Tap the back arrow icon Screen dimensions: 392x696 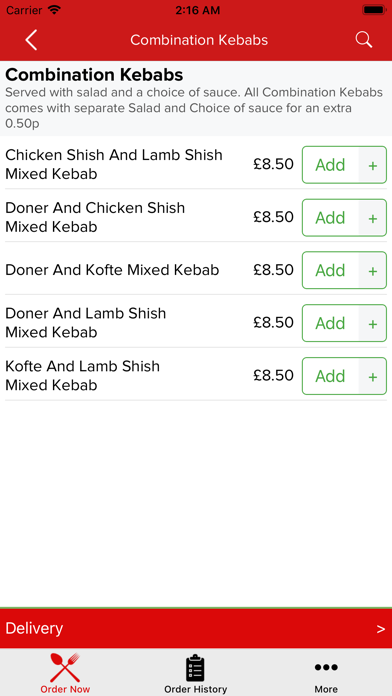click(31, 40)
